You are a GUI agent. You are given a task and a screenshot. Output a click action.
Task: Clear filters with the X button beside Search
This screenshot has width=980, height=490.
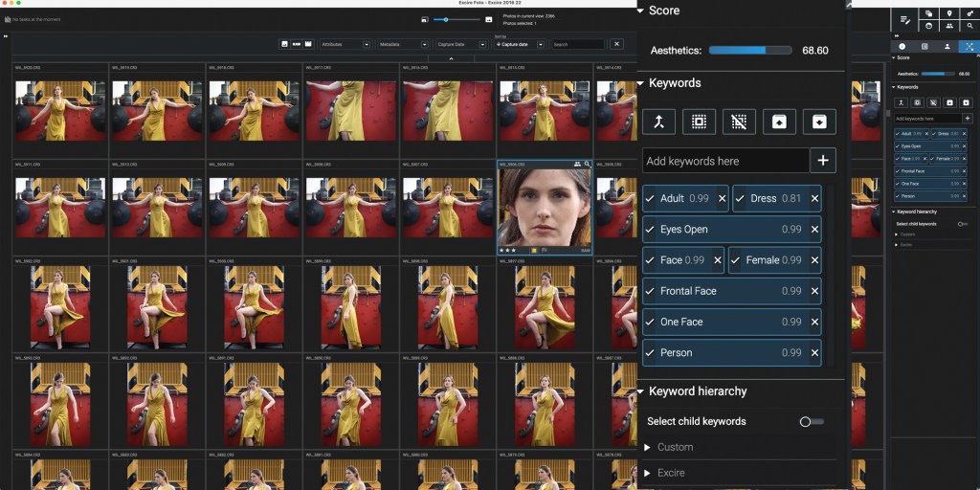pos(616,44)
